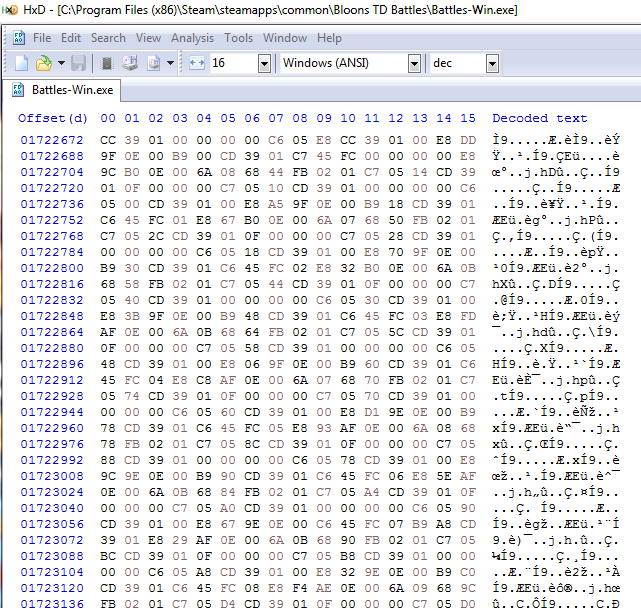Select the Battles-Win.exe document tab

click(62, 90)
